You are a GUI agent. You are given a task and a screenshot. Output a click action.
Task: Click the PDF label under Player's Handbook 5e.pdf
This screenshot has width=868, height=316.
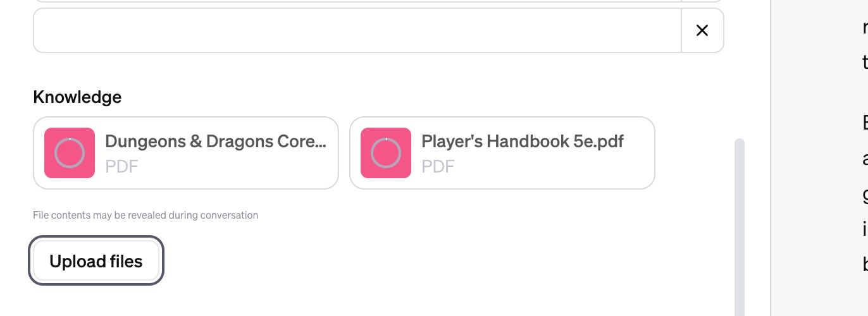point(438,166)
